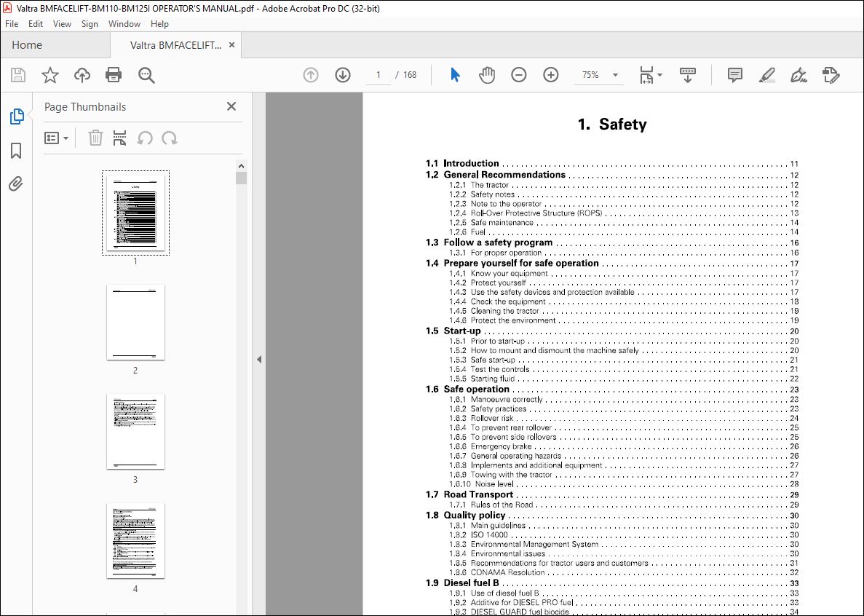Delete selected page with trash icon
Screen dimensions: 864x616
pos(95,138)
